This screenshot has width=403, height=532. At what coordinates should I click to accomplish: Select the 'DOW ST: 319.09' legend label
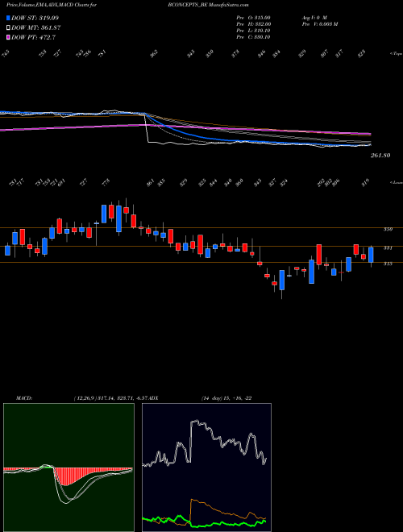point(35,18)
